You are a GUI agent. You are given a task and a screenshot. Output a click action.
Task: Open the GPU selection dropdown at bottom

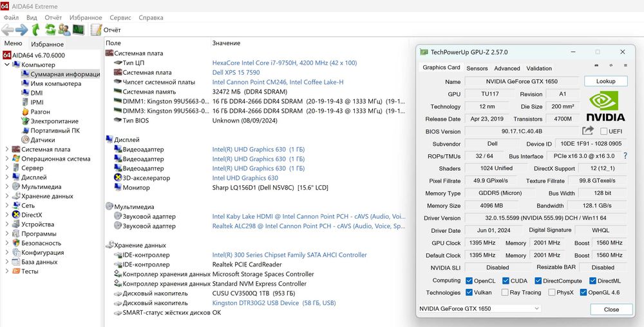[479, 309]
